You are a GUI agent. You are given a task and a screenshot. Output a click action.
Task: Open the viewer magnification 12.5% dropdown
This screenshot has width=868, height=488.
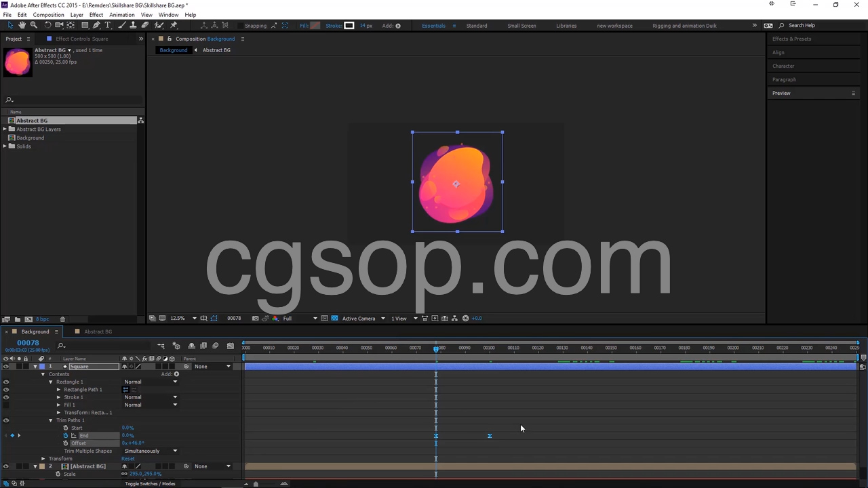[183, 318]
